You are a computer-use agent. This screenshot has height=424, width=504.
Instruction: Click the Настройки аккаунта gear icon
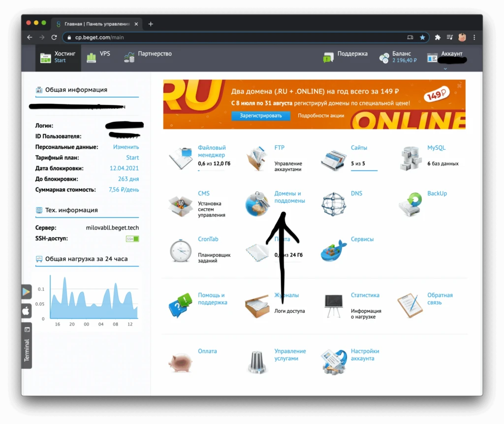pyautogui.click(x=334, y=362)
